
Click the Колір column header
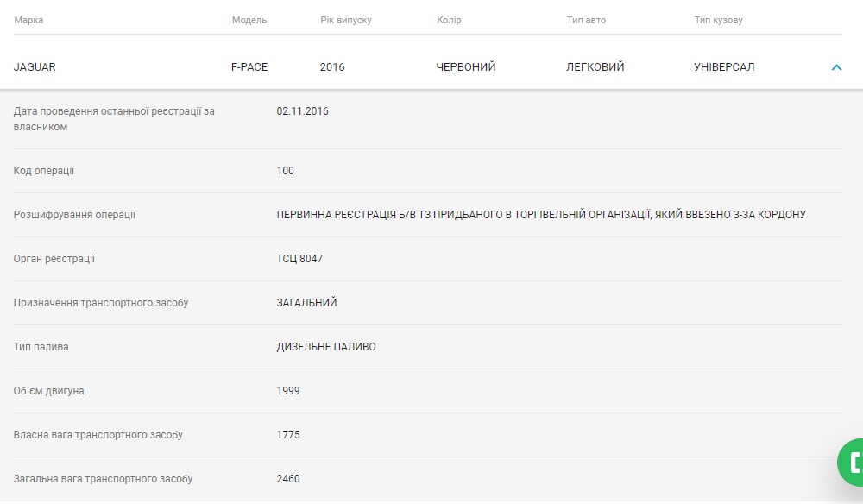(449, 20)
